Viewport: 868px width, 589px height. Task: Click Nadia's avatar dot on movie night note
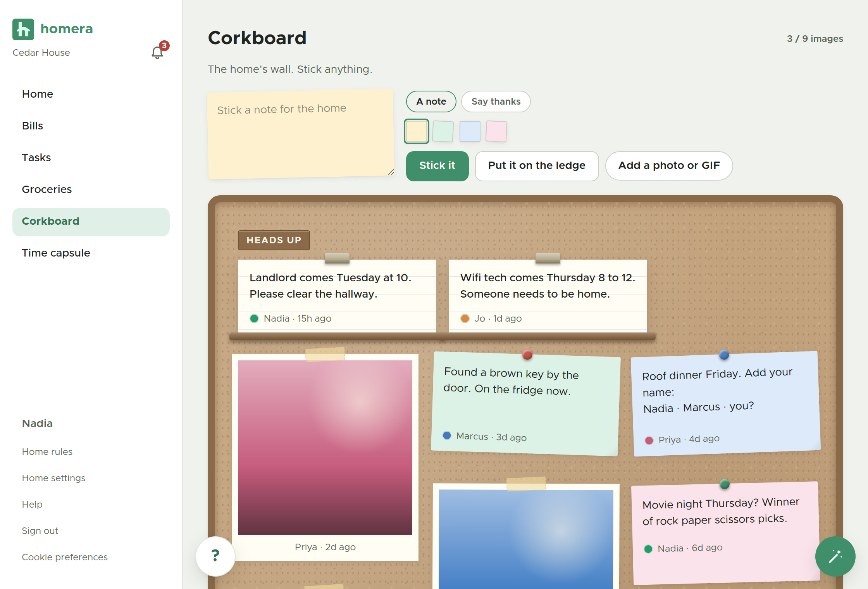click(648, 549)
